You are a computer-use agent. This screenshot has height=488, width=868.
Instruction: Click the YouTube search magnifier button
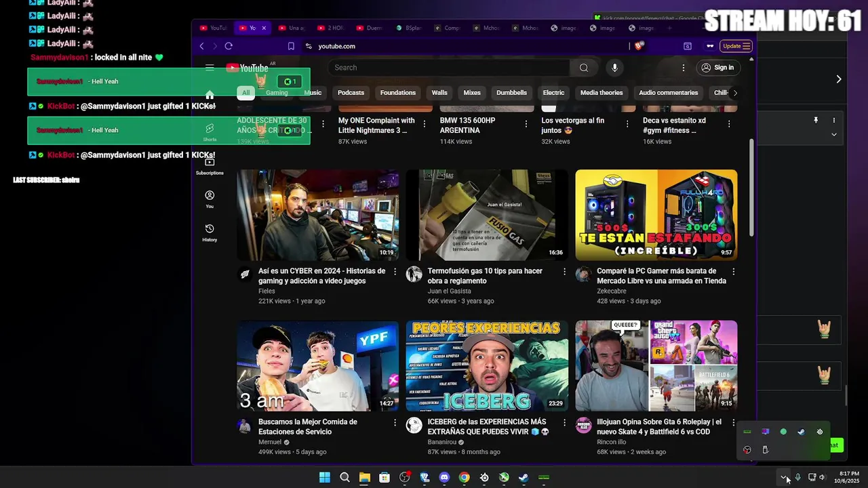coord(584,68)
